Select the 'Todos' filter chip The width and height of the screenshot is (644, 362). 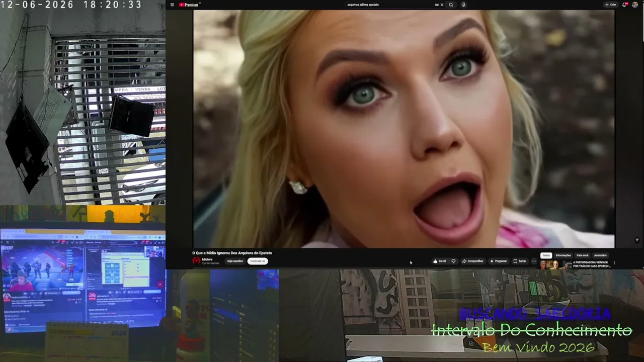[546, 255]
